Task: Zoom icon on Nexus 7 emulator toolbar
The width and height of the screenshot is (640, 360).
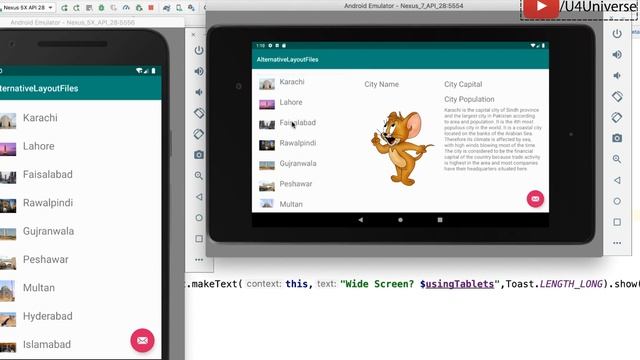Action: click(617, 159)
